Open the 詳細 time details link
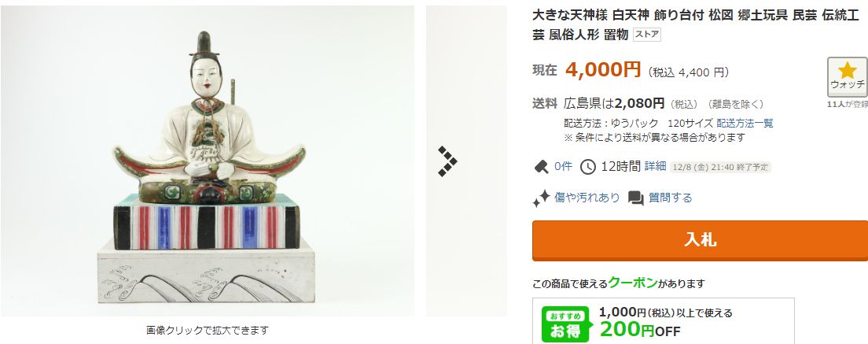Viewport: 868px width, 344px height. pyautogui.click(x=656, y=166)
